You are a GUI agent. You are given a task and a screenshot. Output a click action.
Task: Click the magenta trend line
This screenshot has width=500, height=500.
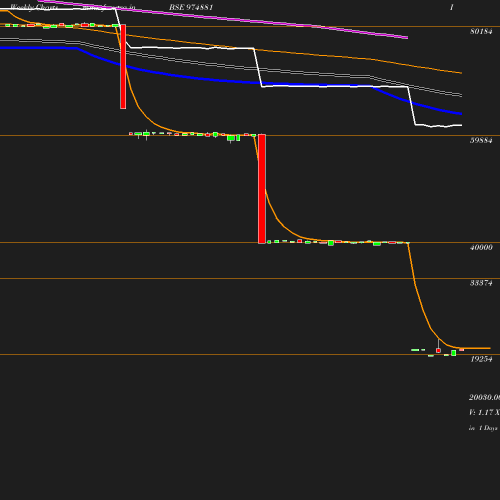[222, 19]
